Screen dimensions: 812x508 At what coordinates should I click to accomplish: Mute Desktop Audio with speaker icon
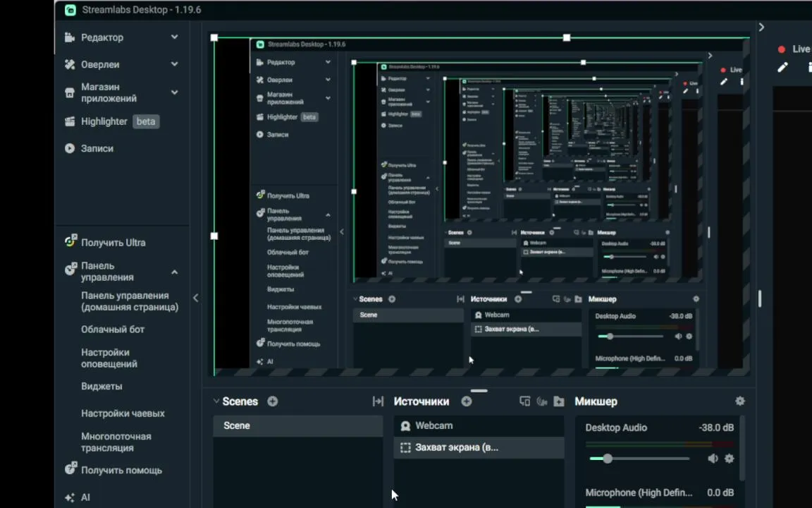(713, 459)
